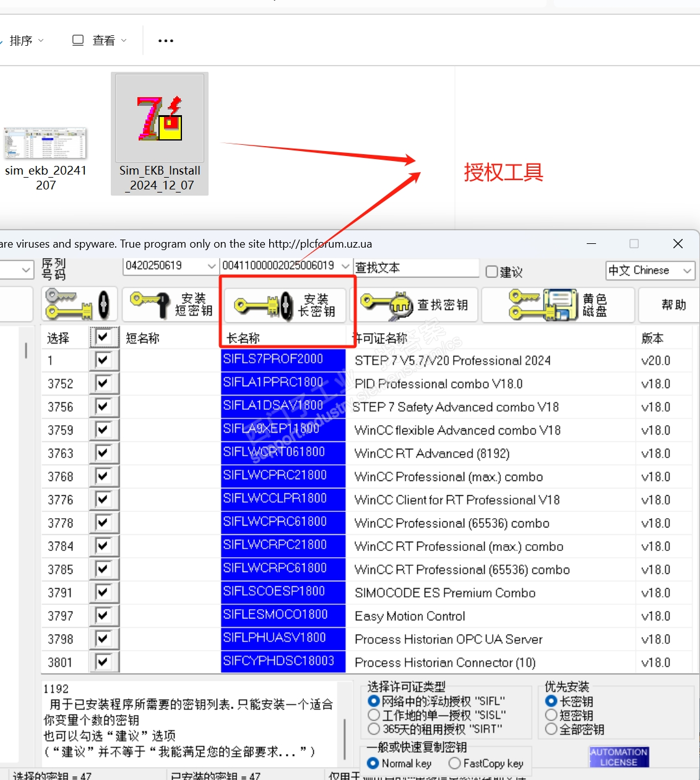Image resolution: width=700 pixels, height=780 pixels.
Task: Sort by 长名称 column header
Action: 243,338
